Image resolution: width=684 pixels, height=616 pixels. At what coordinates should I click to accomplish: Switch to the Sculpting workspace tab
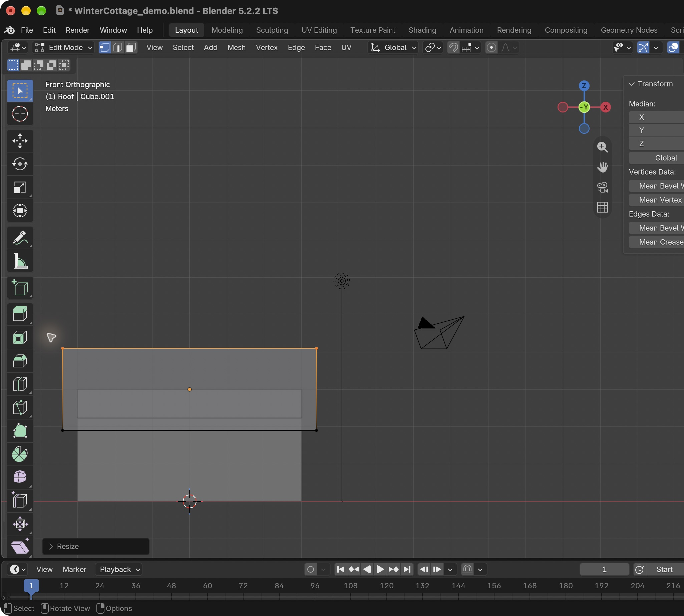(x=272, y=30)
